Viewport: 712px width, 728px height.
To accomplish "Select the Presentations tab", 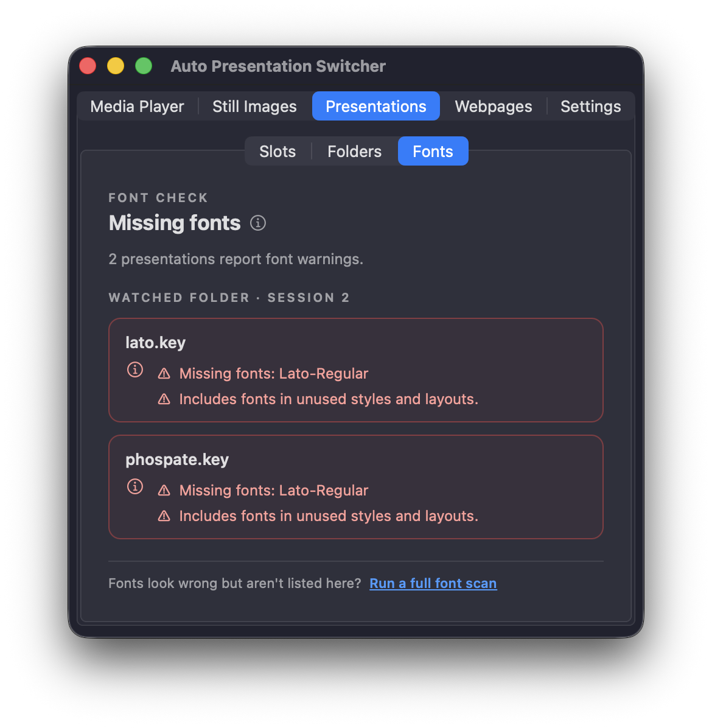I will [376, 107].
